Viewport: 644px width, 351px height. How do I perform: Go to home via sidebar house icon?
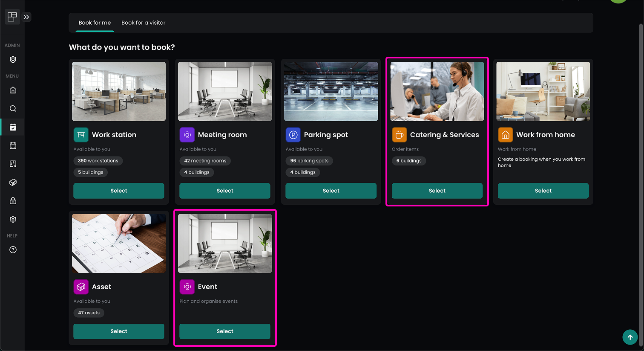point(13,90)
